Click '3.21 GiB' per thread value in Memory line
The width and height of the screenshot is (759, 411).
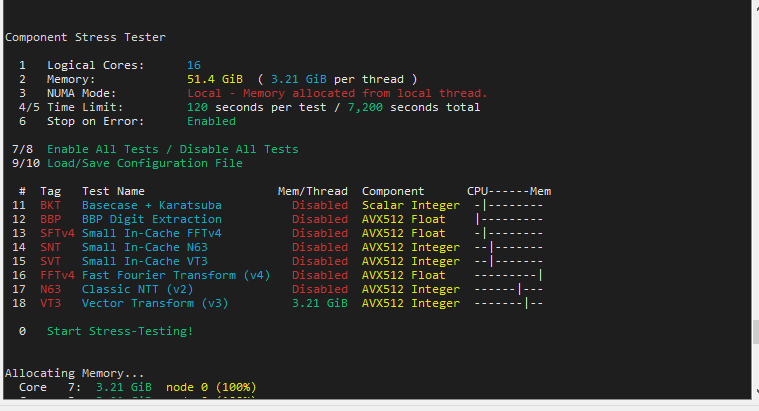[x=298, y=79]
